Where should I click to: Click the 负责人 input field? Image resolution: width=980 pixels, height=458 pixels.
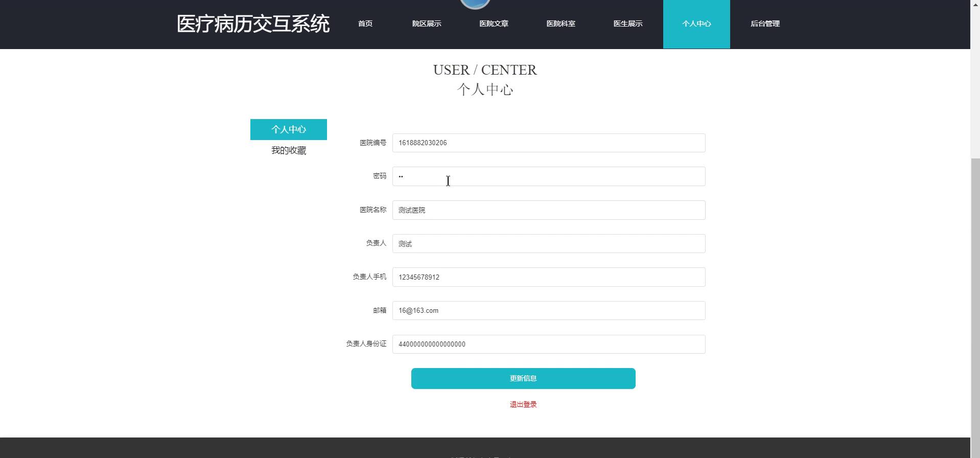[548, 244]
